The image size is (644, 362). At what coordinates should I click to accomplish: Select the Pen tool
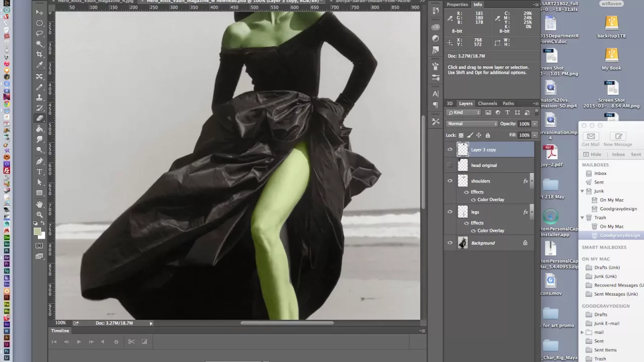click(39, 161)
